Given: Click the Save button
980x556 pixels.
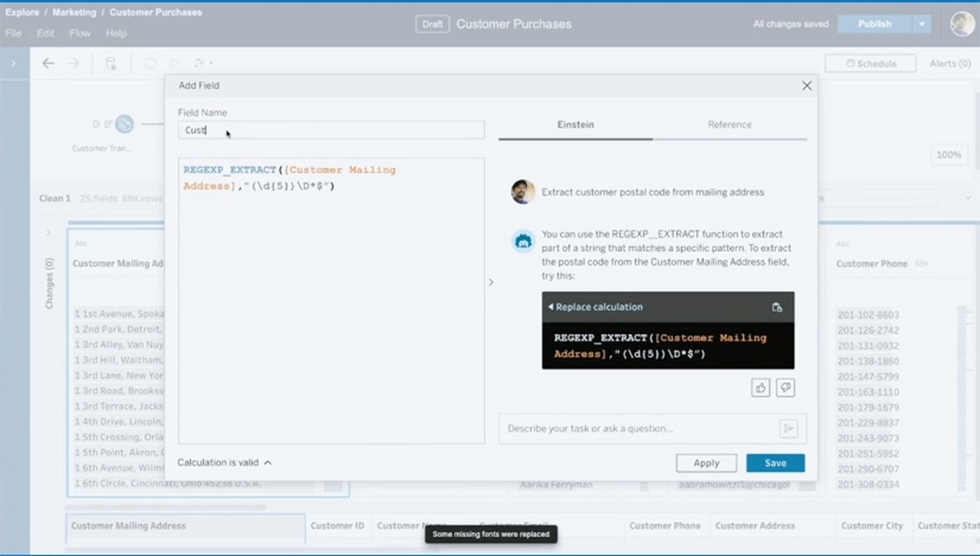Looking at the screenshot, I should coord(776,463).
